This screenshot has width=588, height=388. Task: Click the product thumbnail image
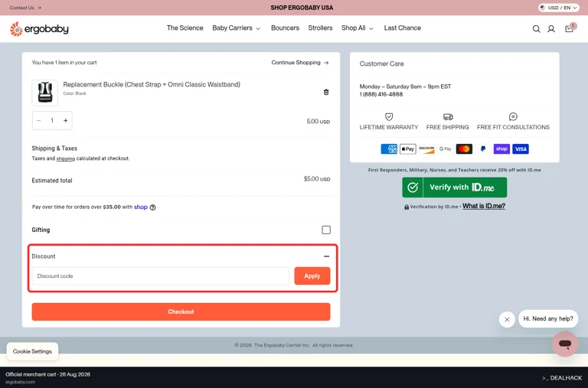pos(45,93)
